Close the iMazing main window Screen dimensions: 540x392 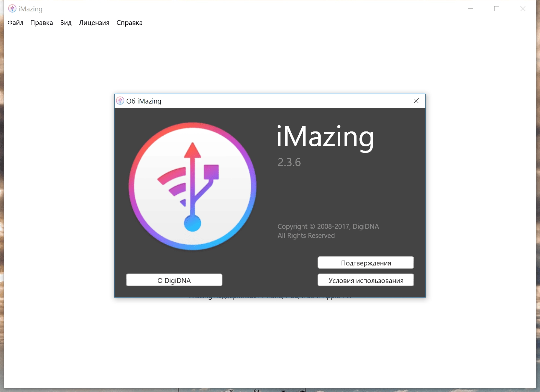pos(523,9)
